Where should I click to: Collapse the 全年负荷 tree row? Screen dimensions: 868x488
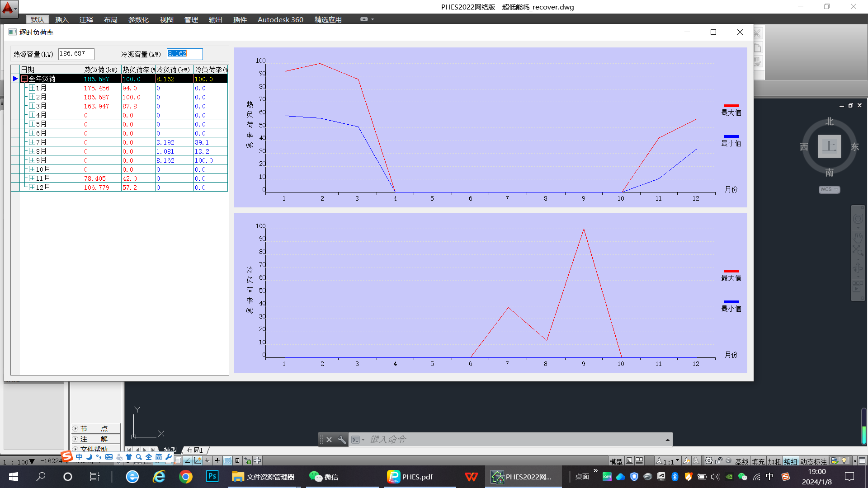click(x=24, y=79)
